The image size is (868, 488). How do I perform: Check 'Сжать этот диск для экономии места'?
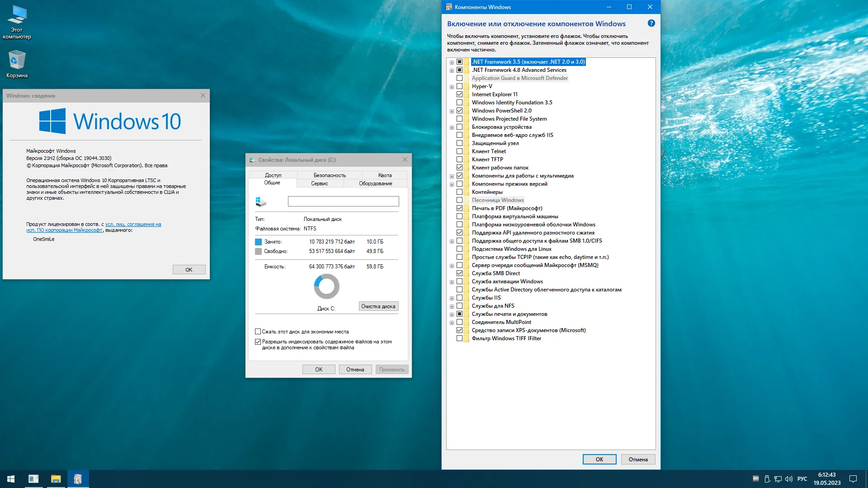pos(258,332)
